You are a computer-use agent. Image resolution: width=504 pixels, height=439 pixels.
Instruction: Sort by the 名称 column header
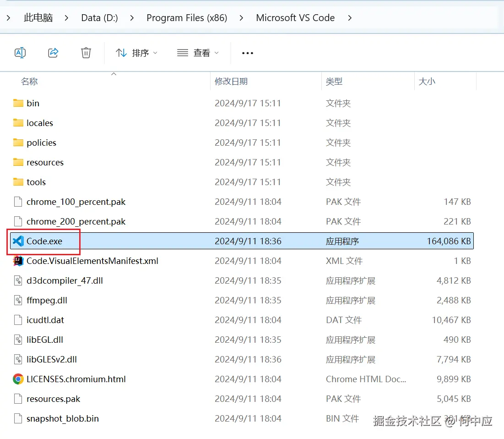(x=29, y=82)
